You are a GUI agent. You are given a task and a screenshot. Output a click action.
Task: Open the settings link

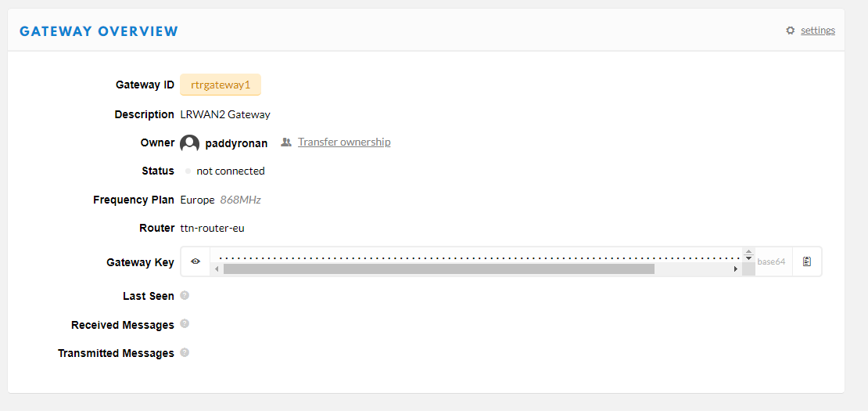click(x=817, y=31)
